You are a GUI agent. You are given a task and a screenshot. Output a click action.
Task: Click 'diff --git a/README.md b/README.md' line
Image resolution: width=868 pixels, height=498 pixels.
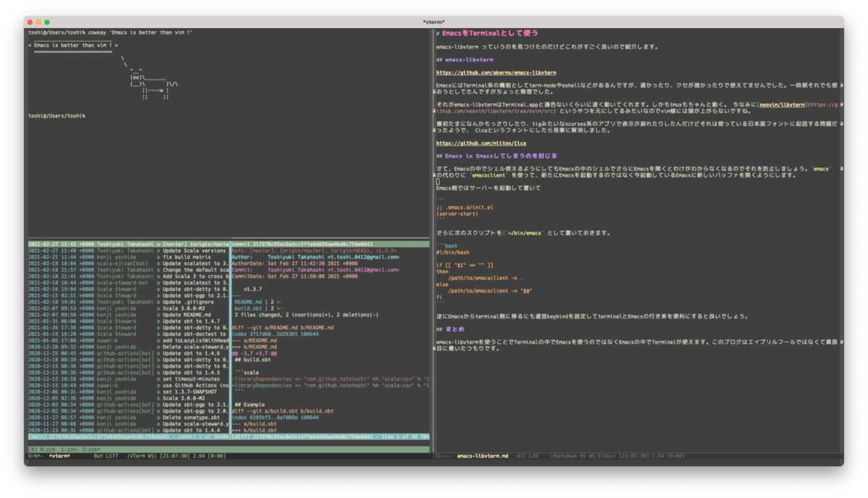283,328
